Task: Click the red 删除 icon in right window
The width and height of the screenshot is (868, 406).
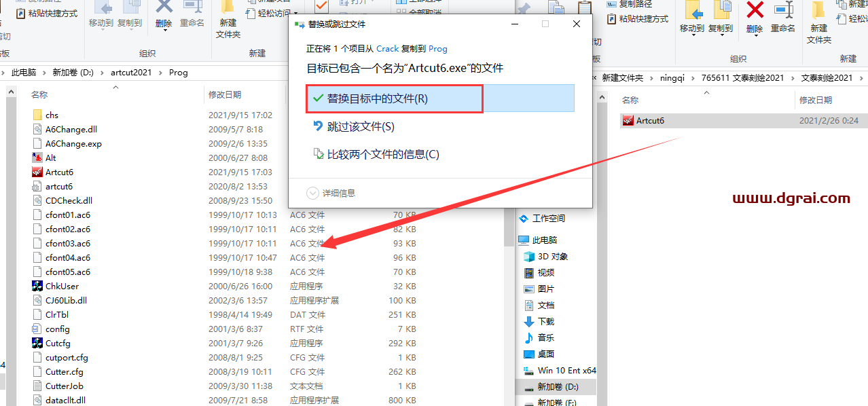Action: tap(755, 10)
